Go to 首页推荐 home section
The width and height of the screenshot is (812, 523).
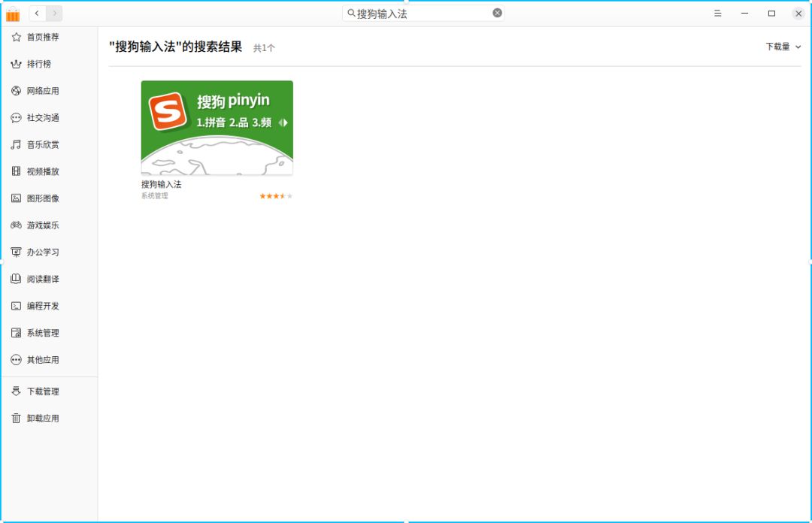tap(16, 37)
